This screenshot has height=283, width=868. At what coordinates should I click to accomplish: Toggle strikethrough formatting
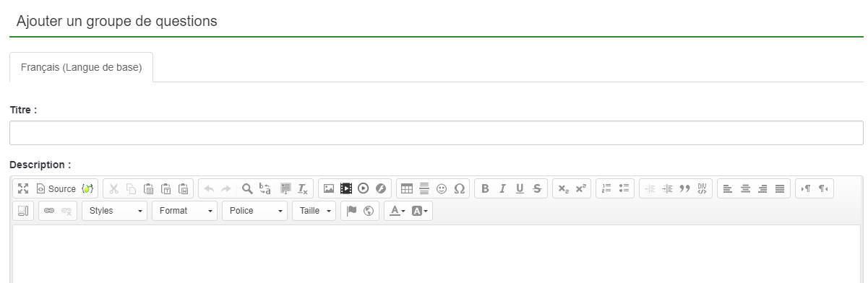tap(537, 189)
